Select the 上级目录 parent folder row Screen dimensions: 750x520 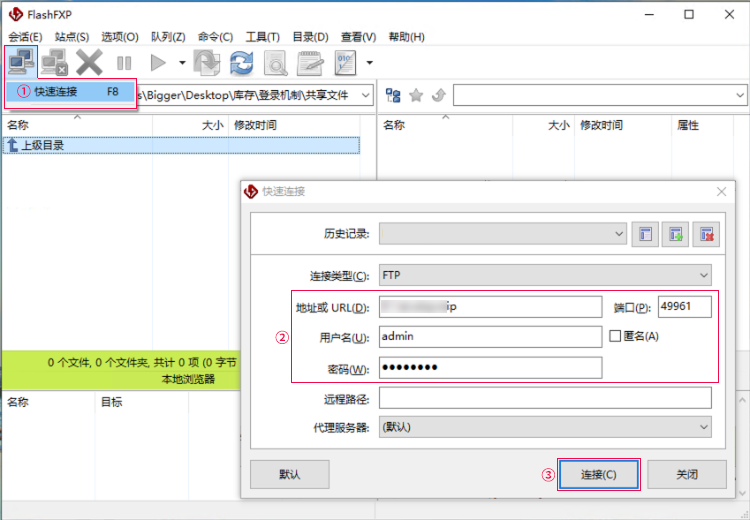pyautogui.click(x=181, y=145)
